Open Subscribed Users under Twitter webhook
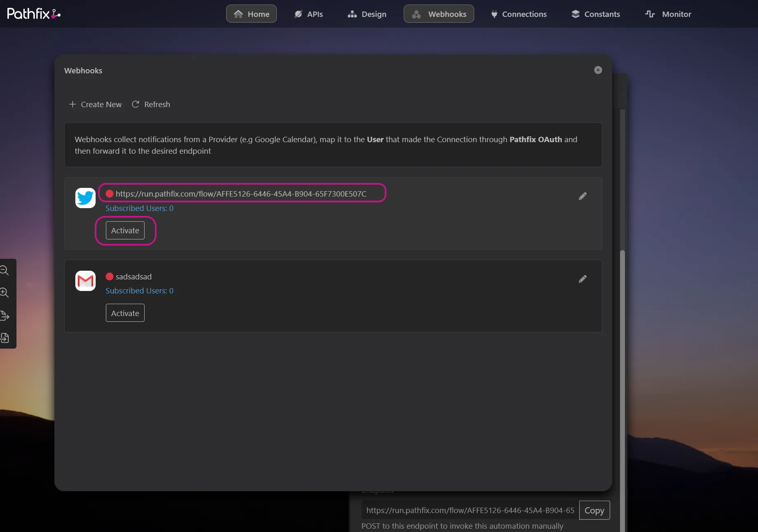The image size is (758, 532). [140, 208]
